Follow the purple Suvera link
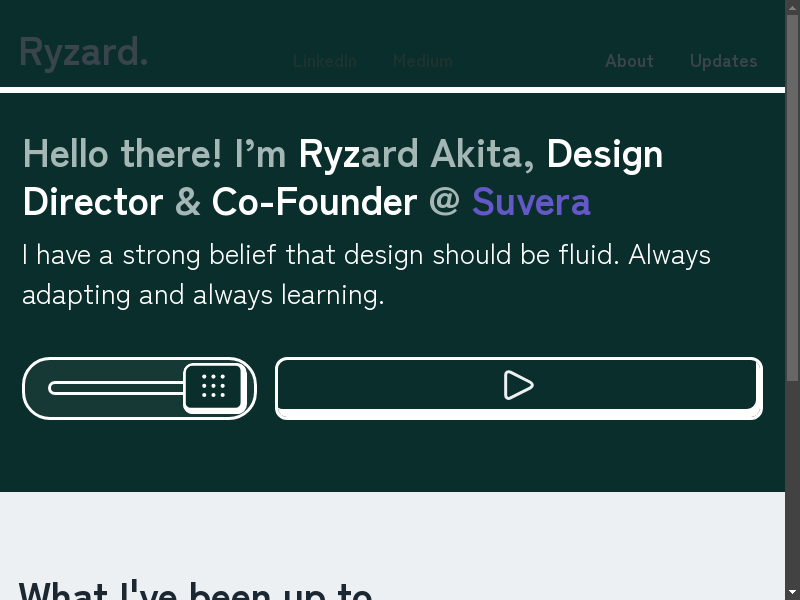 tap(531, 202)
